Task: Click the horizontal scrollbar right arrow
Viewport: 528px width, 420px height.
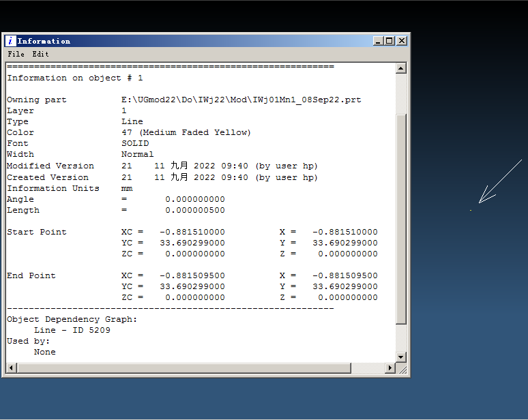Action: coord(390,367)
